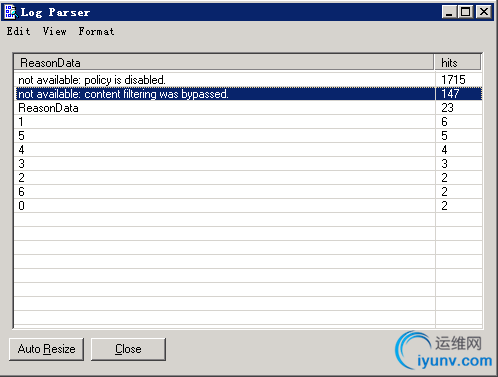Click the hits value 1715

point(453,80)
